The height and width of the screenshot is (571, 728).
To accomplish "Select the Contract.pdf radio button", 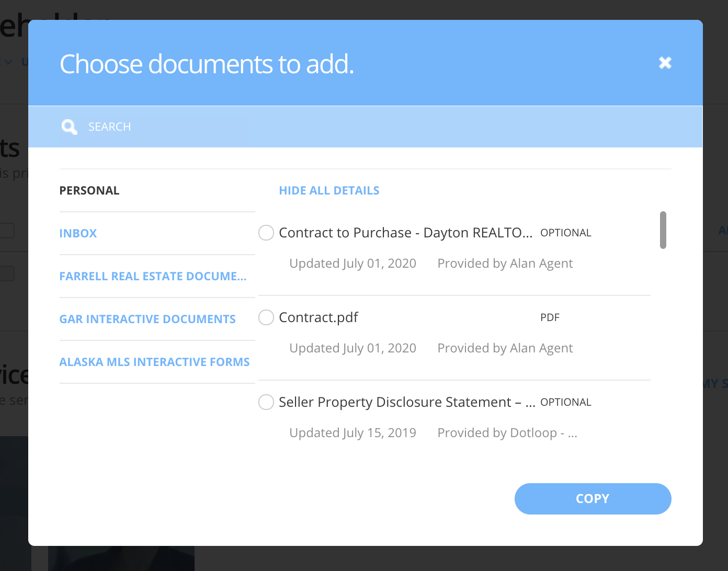I will (266, 317).
